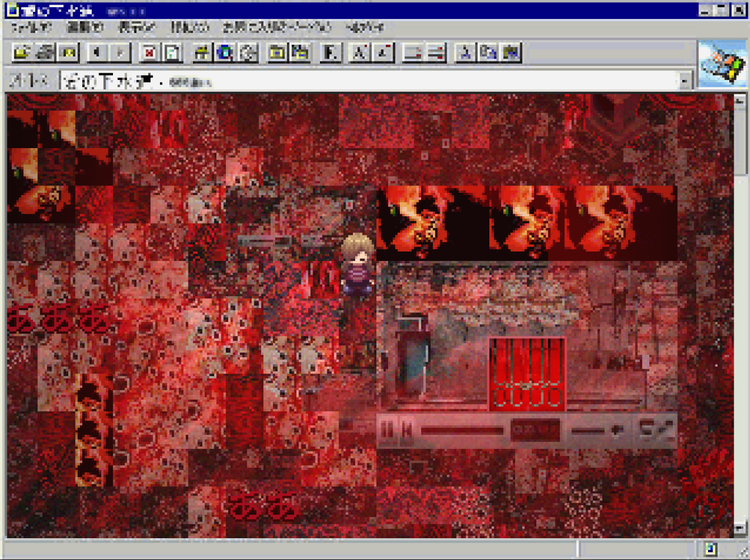The height and width of the screenshot is (560, 750).
Task: Go to the Home page icon
Action: [202, 53]
